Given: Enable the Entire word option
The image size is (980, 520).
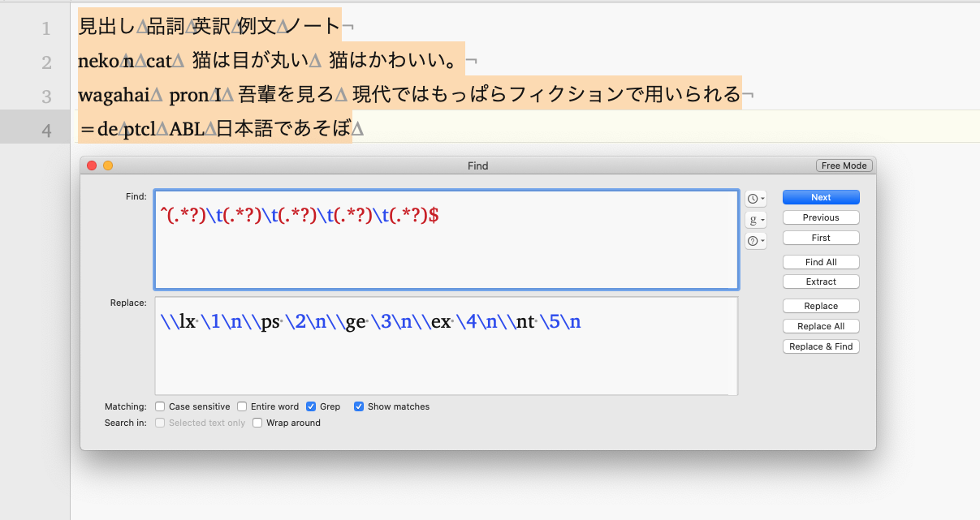Looking at the screenshot, I should click(242, 406).
